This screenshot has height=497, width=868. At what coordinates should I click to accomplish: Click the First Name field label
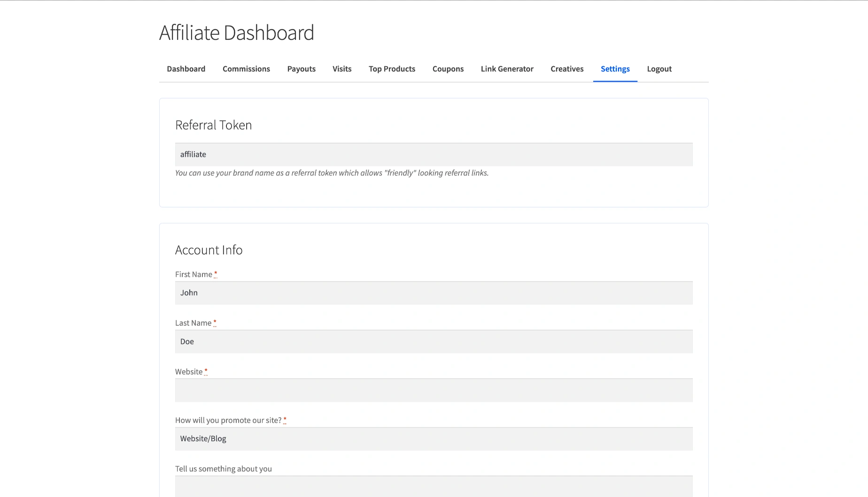(x=194, y=275)
